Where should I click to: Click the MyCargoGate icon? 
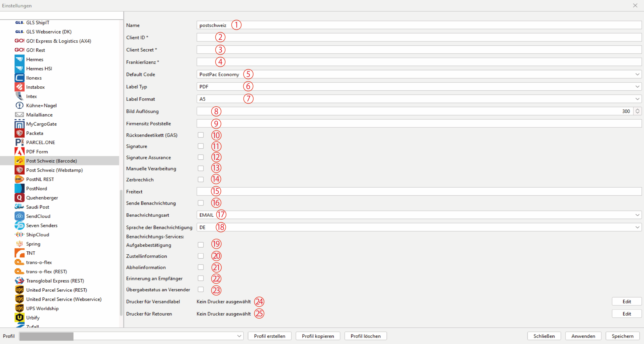(19, 124)
